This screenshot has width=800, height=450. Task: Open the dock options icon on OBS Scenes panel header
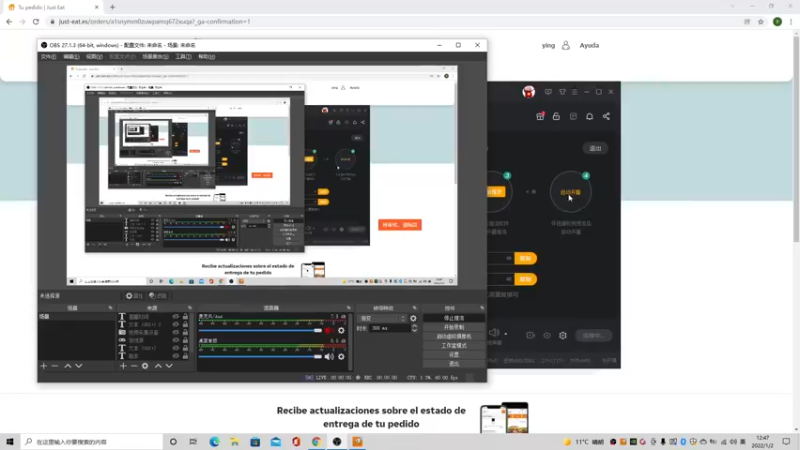pos(110,308)
